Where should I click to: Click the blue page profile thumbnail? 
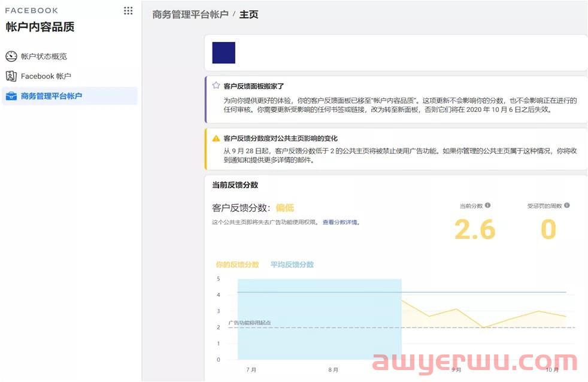[x=223, y=53]
